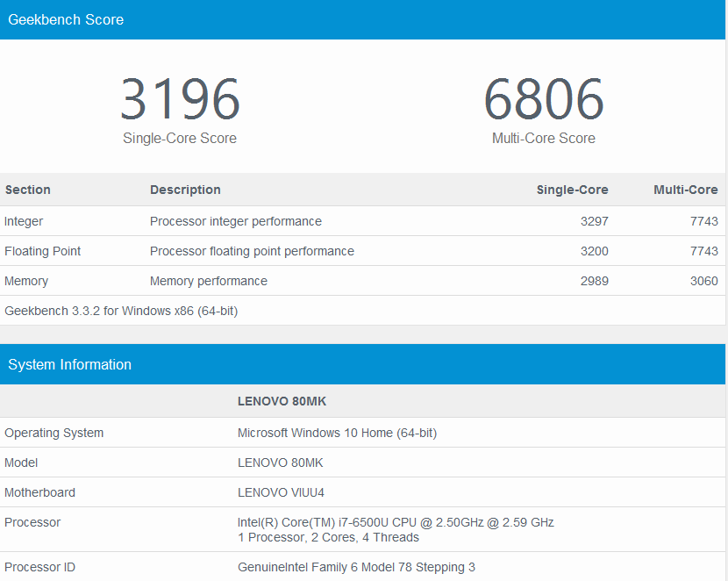The height and width of the screenshot is (581, 728).
Task: Select Memory single-core value 2989
Action: point(595,281)
